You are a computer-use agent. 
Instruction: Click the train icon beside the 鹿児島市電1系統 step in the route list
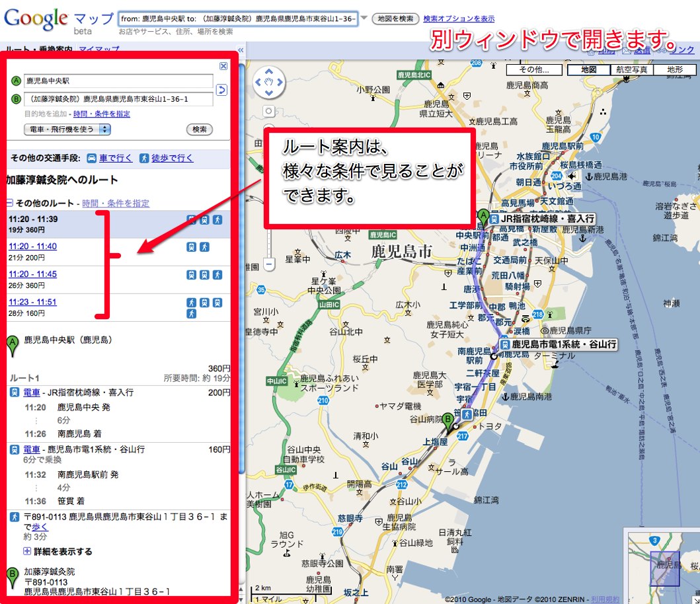tap(15, 449)
